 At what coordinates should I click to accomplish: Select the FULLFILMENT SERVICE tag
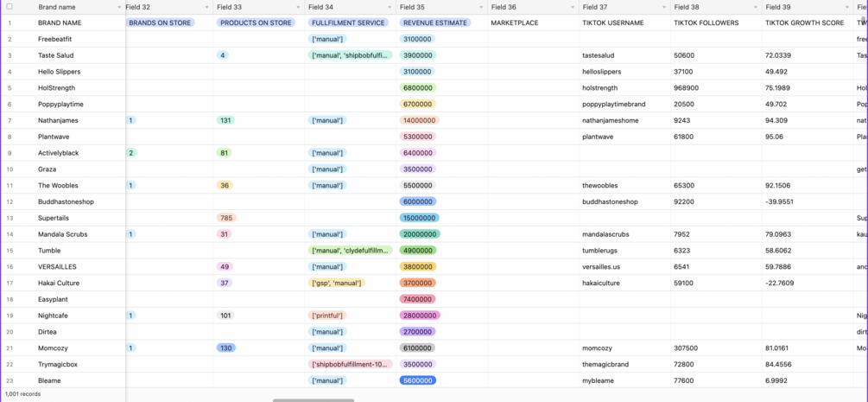[x=348, y=22]
